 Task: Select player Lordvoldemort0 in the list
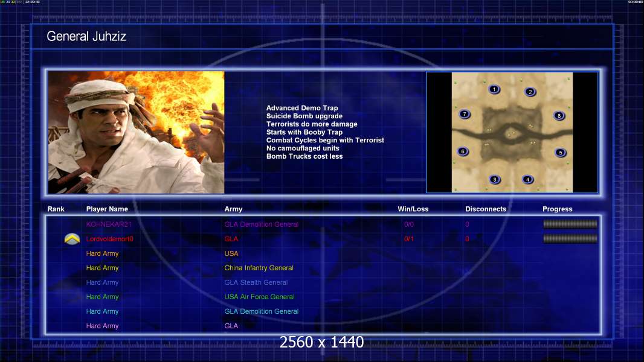(109, 239)
